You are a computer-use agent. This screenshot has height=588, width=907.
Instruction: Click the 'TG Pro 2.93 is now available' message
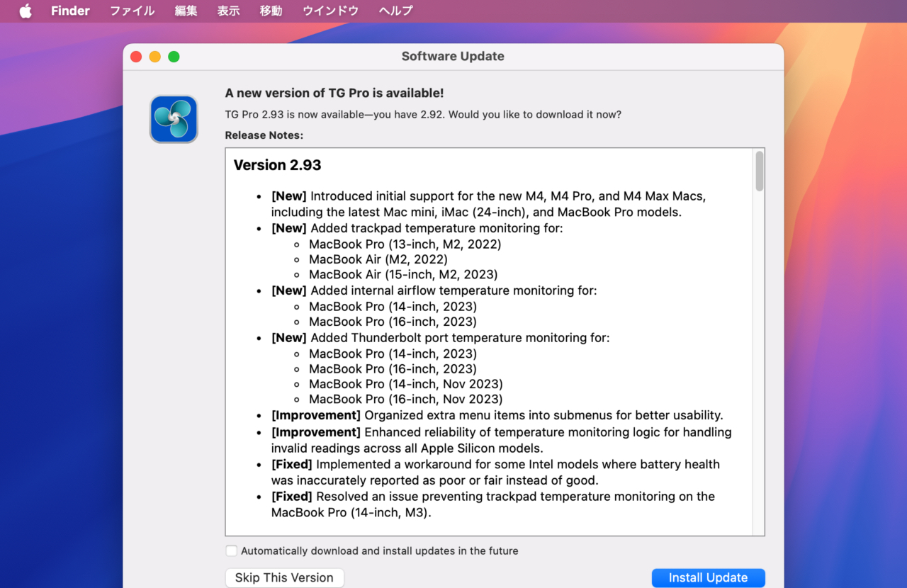click(x=423, y=114)
